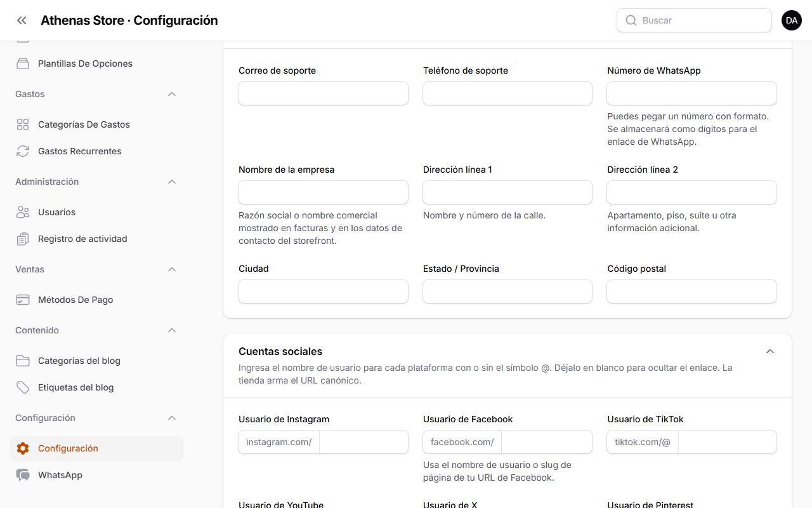This screenshot has height=508, width=812.
Task: Click the Usuario de Facebook field
Action: coord(547,442)
